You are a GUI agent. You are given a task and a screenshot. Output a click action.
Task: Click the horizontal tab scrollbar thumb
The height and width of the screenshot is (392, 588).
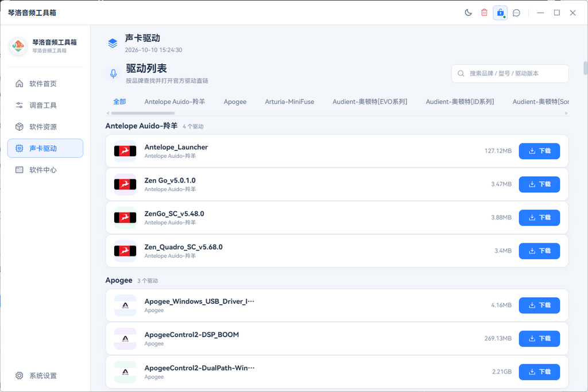pyautogui.click(x=143, y=113)
